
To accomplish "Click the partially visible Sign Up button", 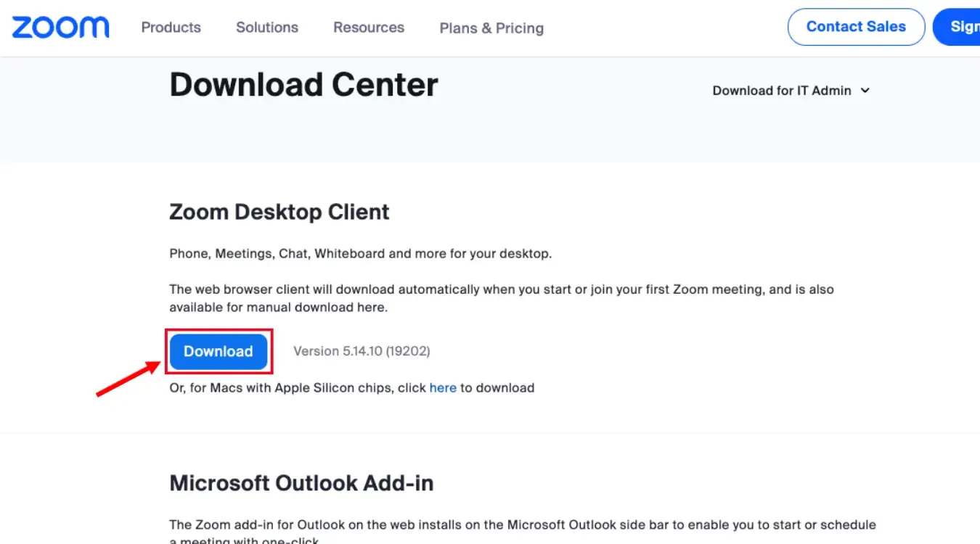I will [957, 27].
